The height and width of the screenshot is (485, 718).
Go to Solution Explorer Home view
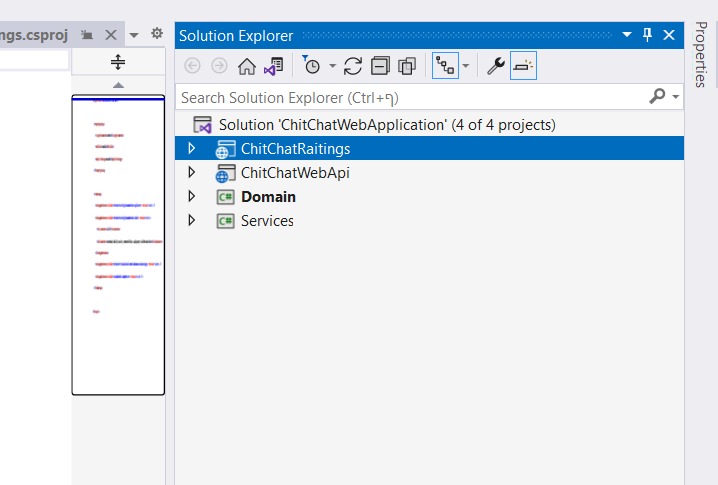(x=247, y=66)
